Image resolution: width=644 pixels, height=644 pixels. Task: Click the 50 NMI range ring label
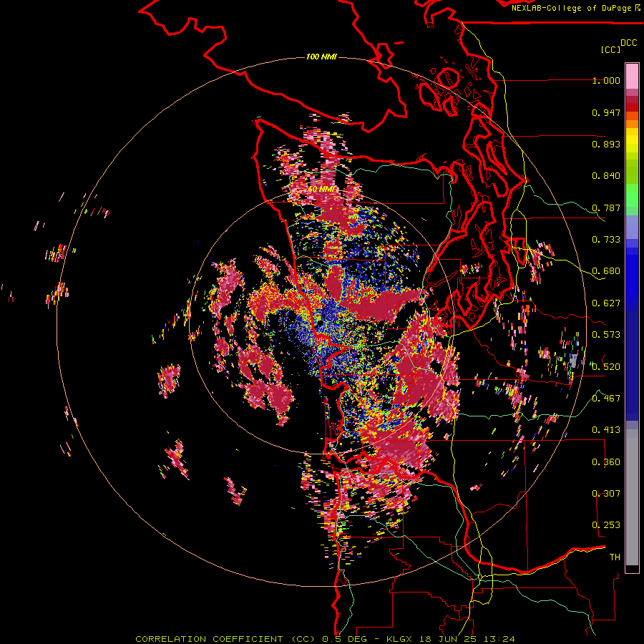[321, 189]
